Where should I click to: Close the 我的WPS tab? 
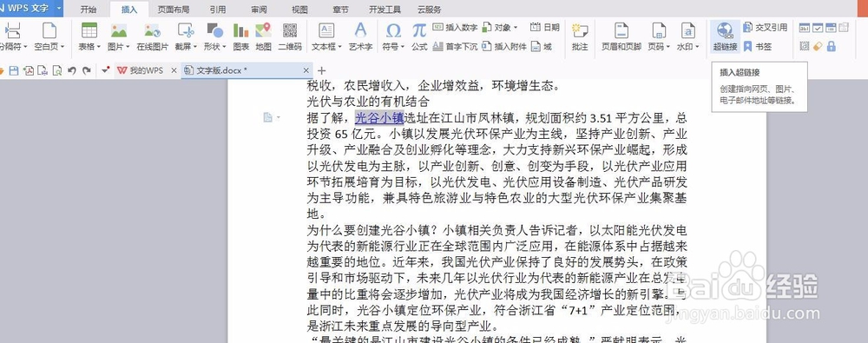click(174, 70)
